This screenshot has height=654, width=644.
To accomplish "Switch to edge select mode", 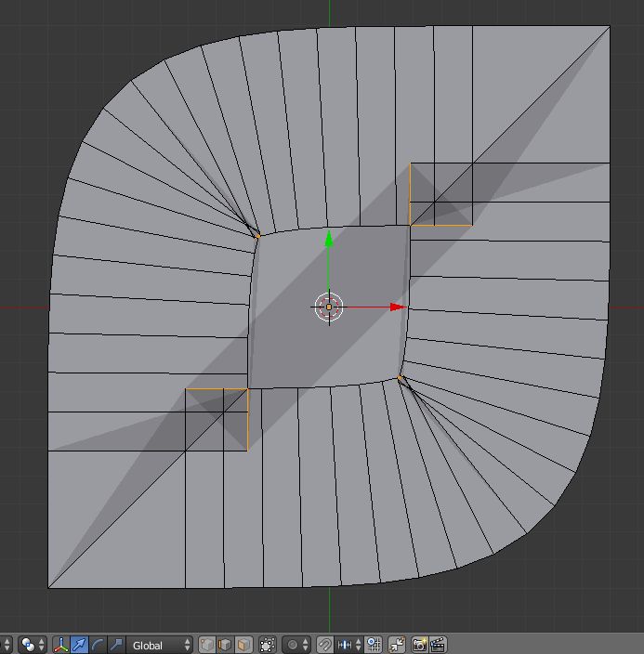I will pos(226,645).
